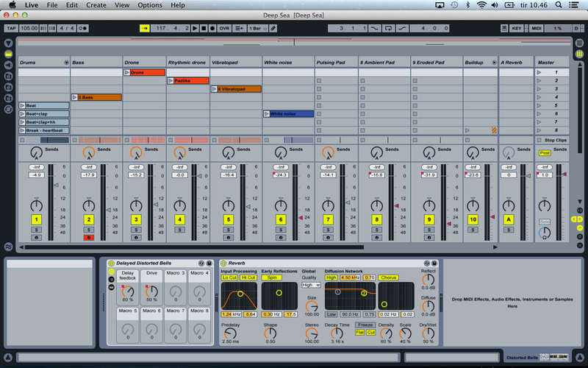Click the transport Record button
This screenshot has width=588, height=368.
[x=212, y=28]
